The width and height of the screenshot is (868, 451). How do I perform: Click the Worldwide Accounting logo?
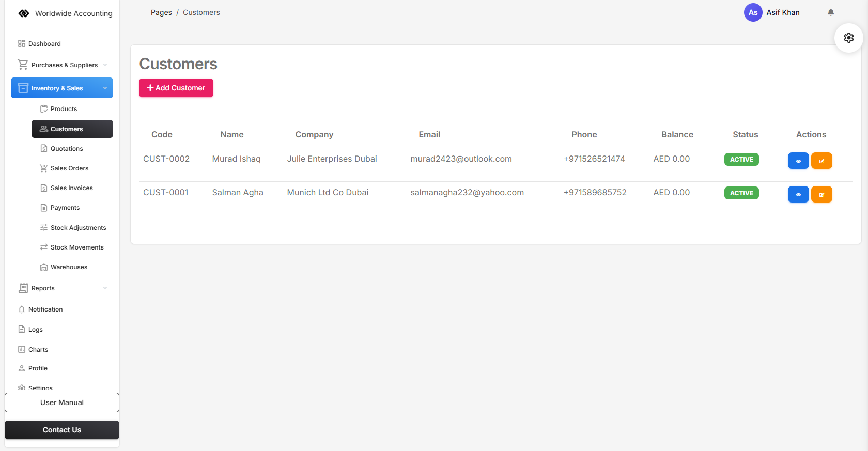pos(24,13)
